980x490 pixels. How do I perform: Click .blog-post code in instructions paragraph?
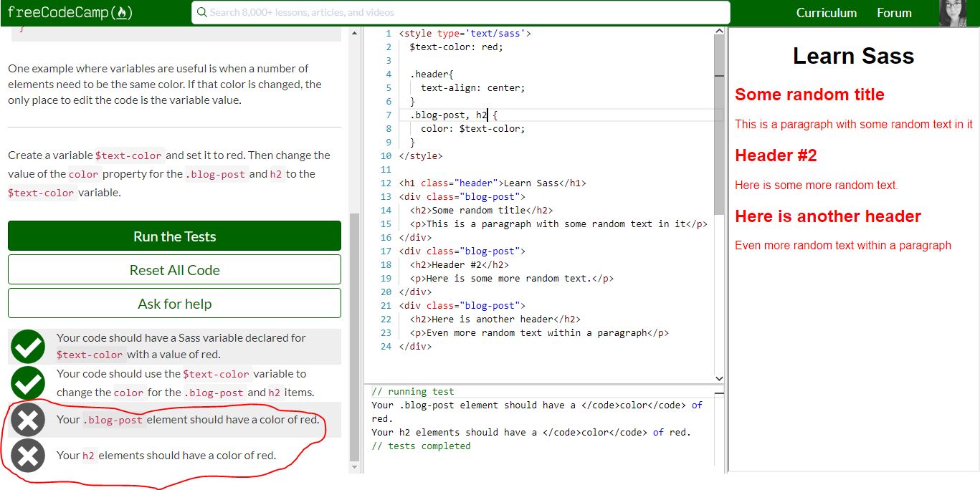click(217, 174)
